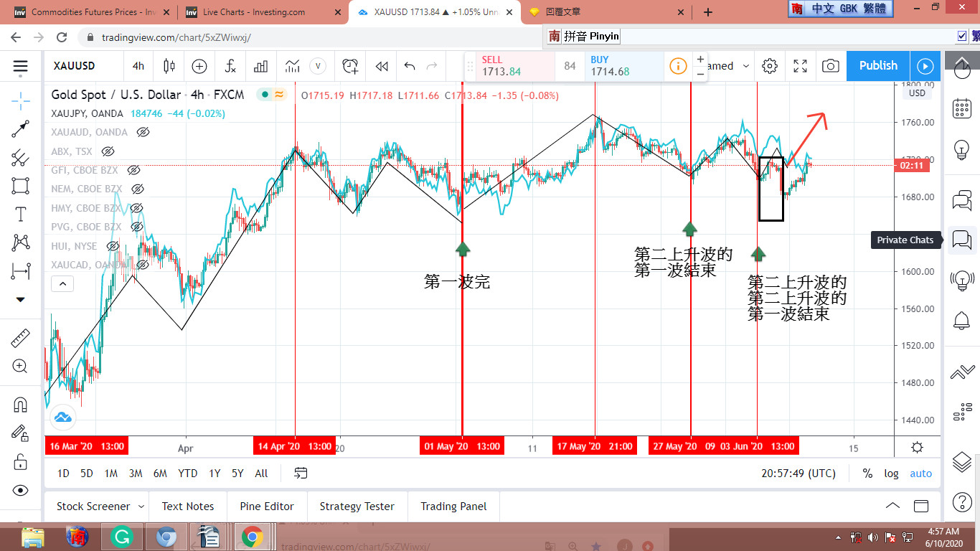Viewport: 980px width, 551px height.
Task: Create an alert with the alarm clock icon
Action: [350, 66]
